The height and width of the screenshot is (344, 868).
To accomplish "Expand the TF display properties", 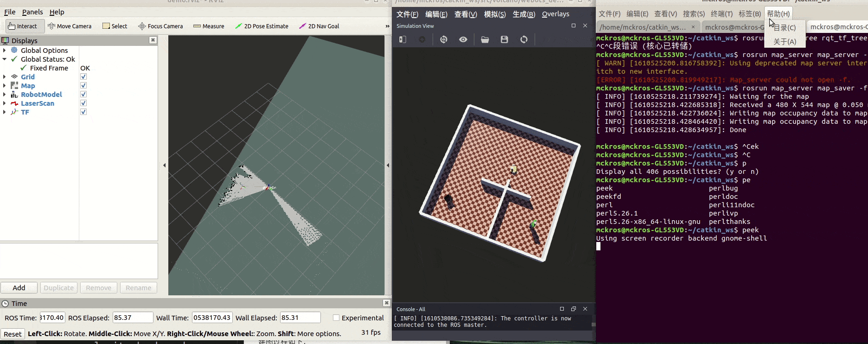I will [x=5, y=112].
